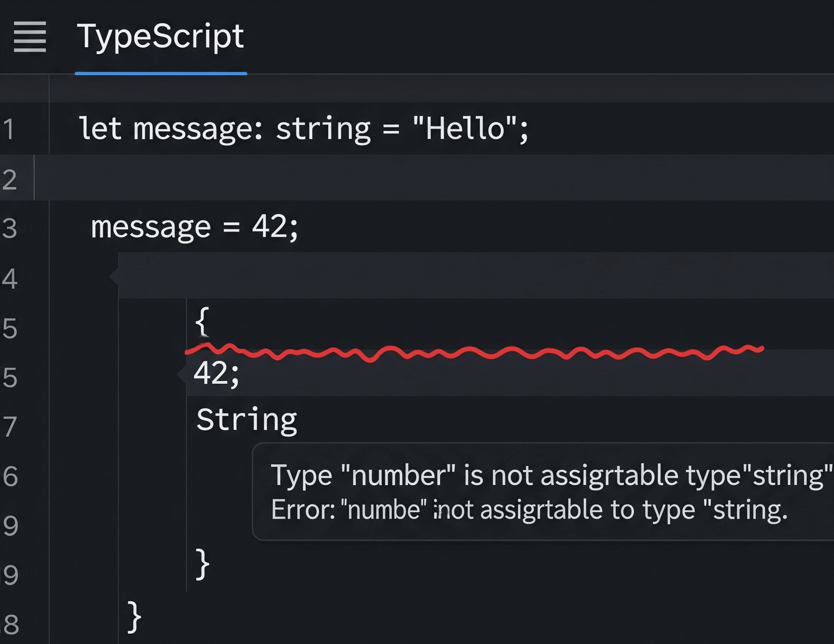The image size is (834, 644).
Task: Click the highlighted '42;' text
Action: coord(216,373)
